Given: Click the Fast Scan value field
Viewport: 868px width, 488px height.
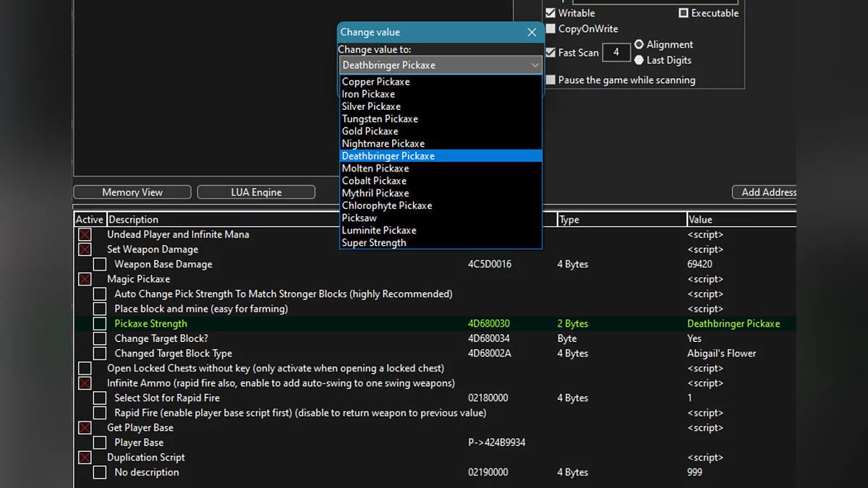Looking at the screenshot, I should click(x=616, y=52).
